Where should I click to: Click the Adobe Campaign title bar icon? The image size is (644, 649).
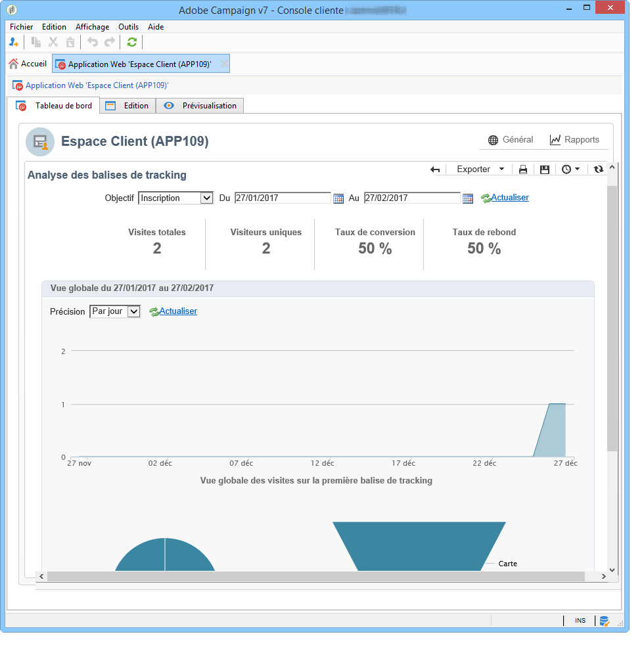(x=12, y=9)
